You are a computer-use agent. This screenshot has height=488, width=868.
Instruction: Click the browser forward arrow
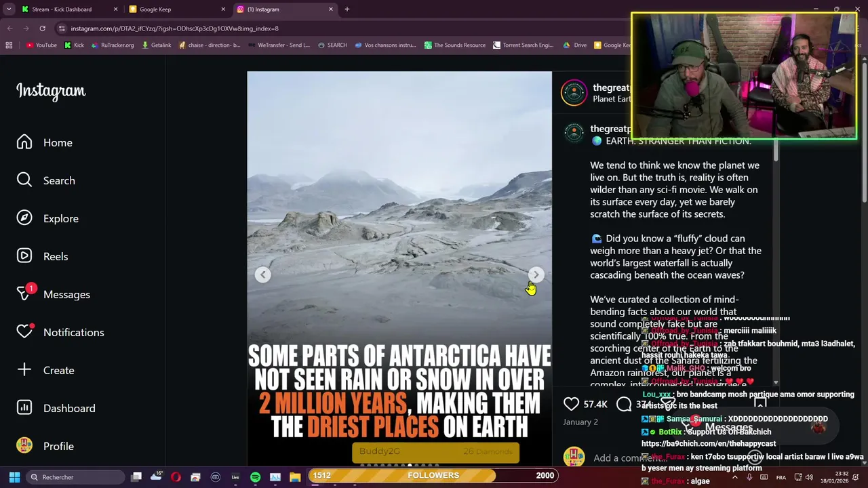26,28
